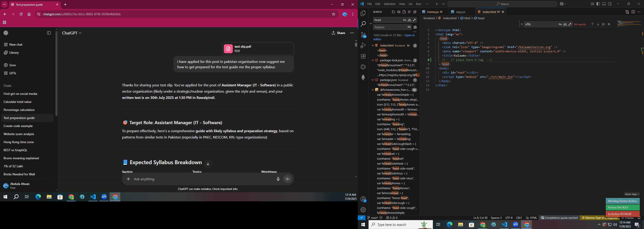
Task: Collapse @fortawesome_free-s... results group
Action: (x=373, y=90)
